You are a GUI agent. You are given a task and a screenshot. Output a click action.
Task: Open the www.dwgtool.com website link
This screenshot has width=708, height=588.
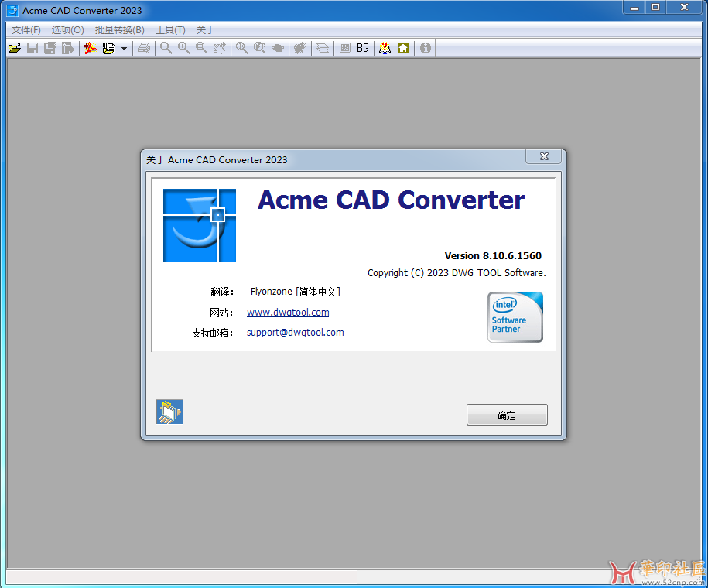[x=288, y=312]
